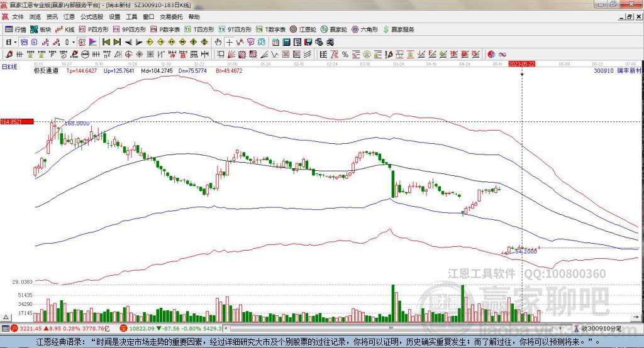Viewport: 644px width, 348px height.
Task: Click the first yellow diamond arrow icon
Action: coord(150,42)
